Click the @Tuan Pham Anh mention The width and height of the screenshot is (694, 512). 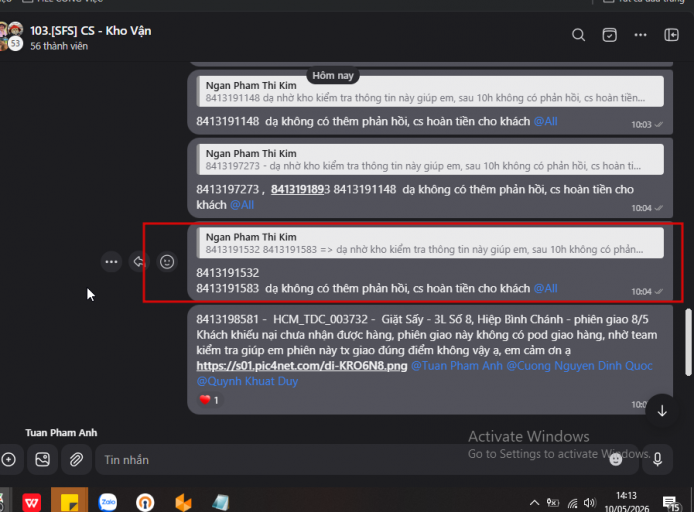[457, 366]
